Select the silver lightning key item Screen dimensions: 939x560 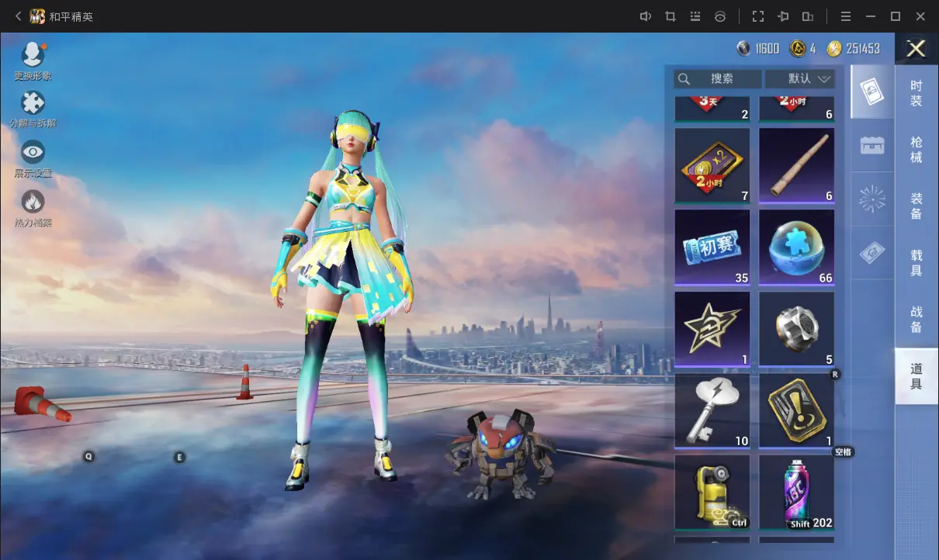tap(712, 411)
